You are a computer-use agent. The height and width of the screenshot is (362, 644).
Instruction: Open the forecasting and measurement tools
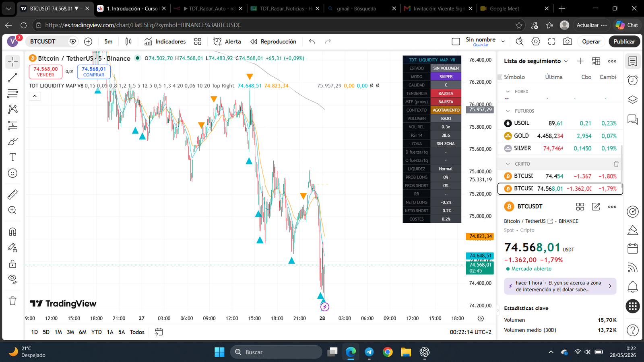coord(13,125)
